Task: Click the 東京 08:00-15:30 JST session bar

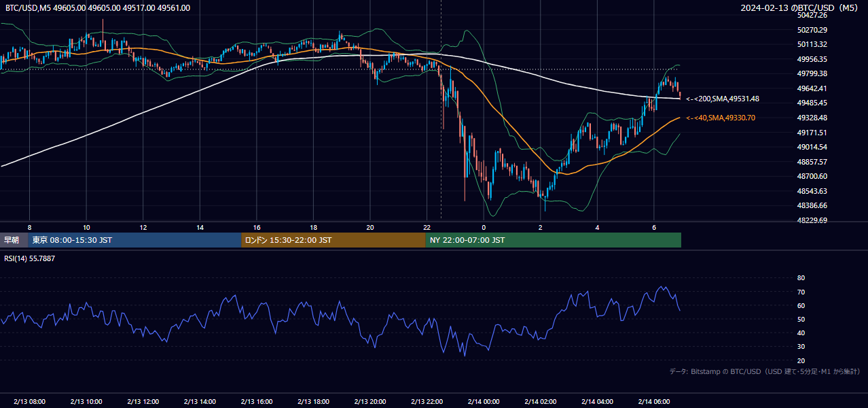Action: [134, 240]
